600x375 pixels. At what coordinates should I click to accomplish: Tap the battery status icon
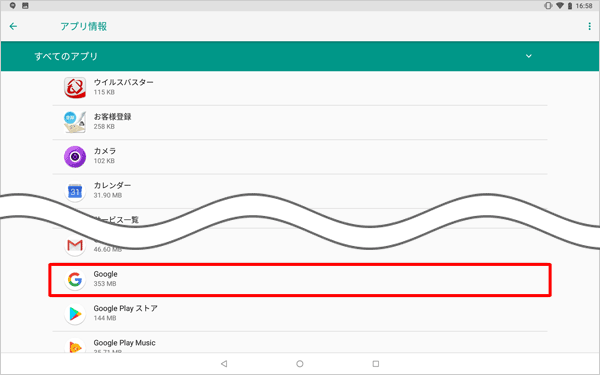click(x=570, y=6)
